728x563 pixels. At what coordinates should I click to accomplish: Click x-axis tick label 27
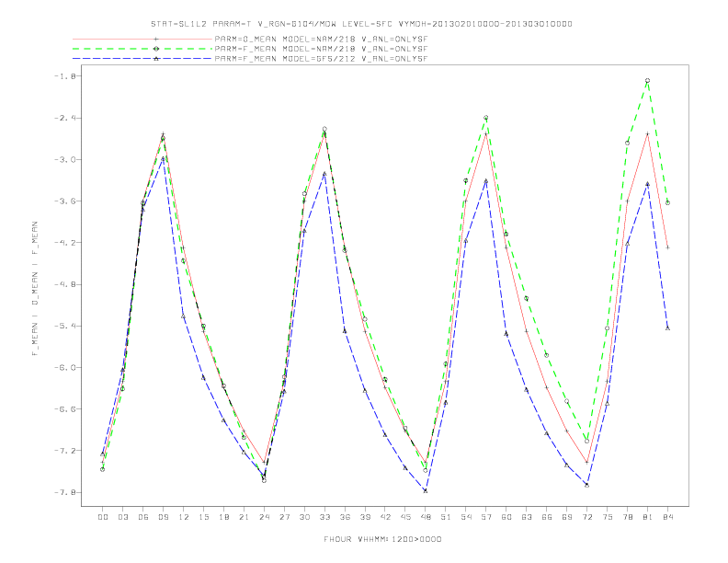284,517
